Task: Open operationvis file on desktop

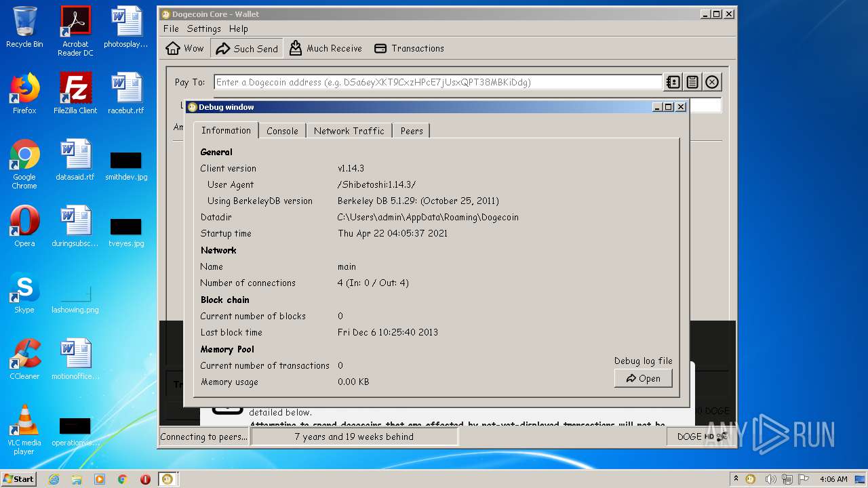Action: (75, 431)
